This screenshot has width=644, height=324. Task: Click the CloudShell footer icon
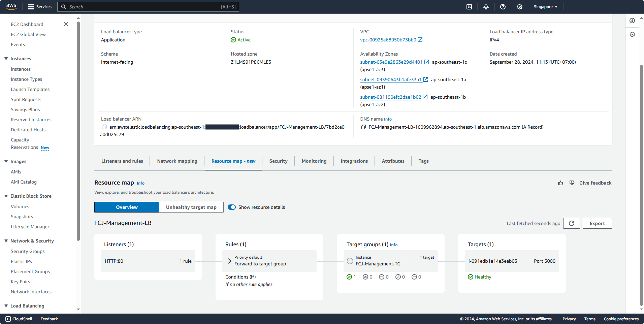click(8, 319)
